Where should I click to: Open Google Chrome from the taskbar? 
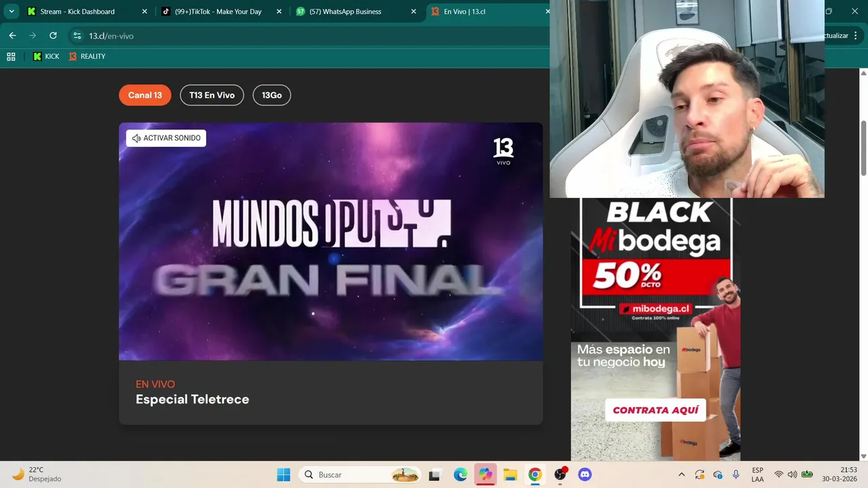pyautogui.click(x=535, y=474)
